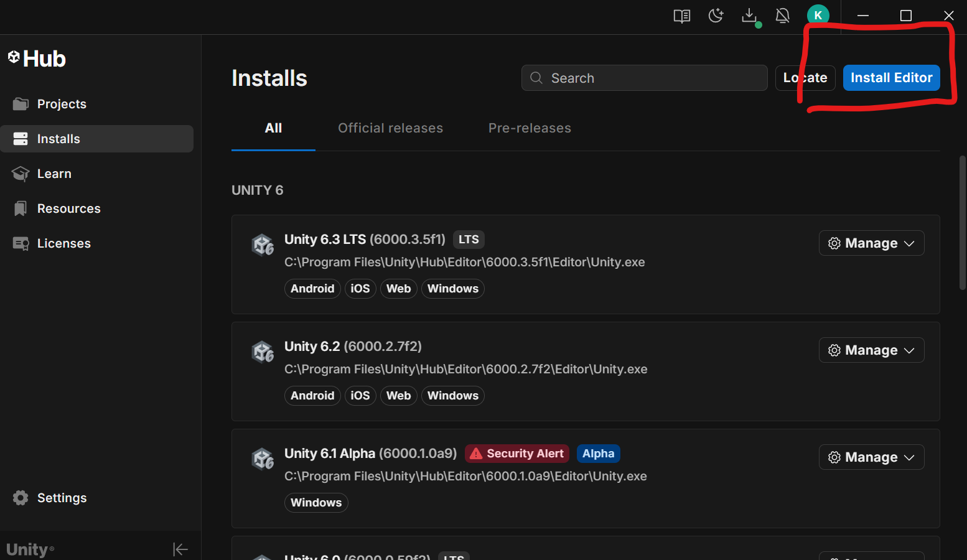The width and height of the screenshot is (967, 560).
Task: Click the Web tag under Unity 6.2
Action: point(399,396)
